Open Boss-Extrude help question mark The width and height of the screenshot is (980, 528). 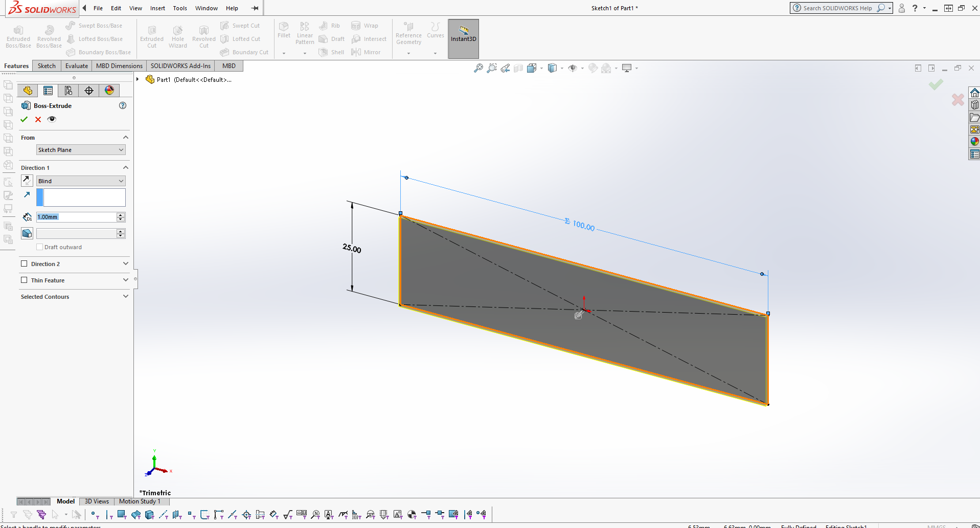click(123, 105)
